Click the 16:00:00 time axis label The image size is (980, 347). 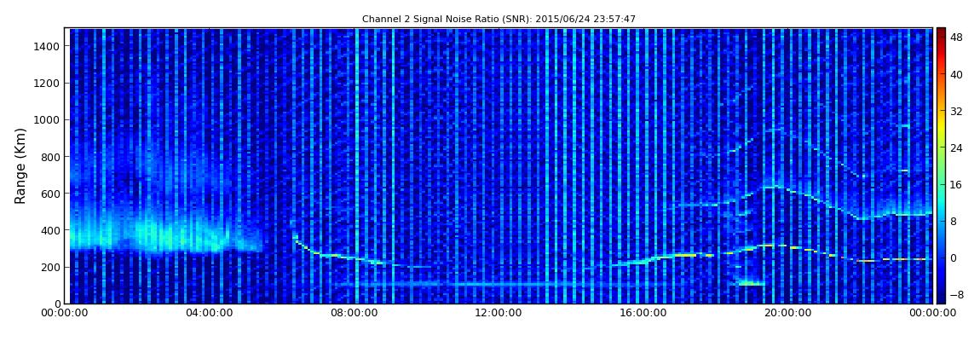pyautogui.click(x=643, y=313)
